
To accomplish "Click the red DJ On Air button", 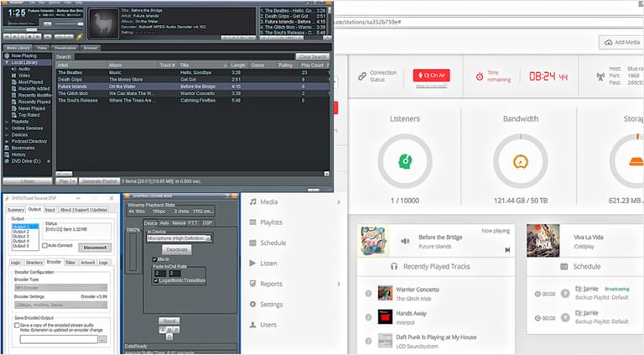I will (431, 76).
